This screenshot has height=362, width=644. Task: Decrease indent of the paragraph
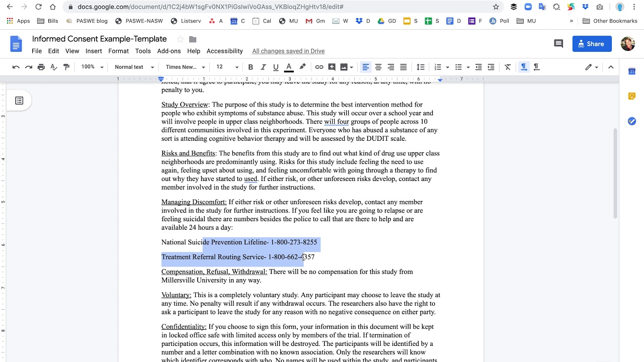[478, 67]
